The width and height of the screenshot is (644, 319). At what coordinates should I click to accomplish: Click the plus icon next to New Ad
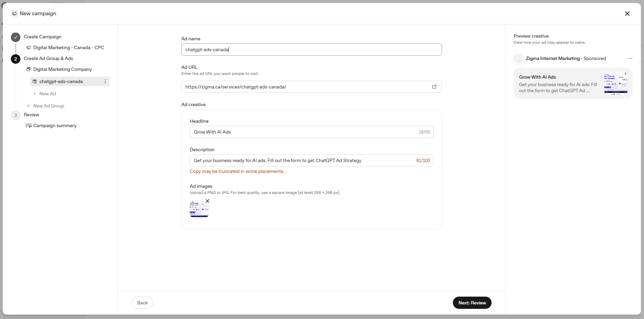point(35,94)
